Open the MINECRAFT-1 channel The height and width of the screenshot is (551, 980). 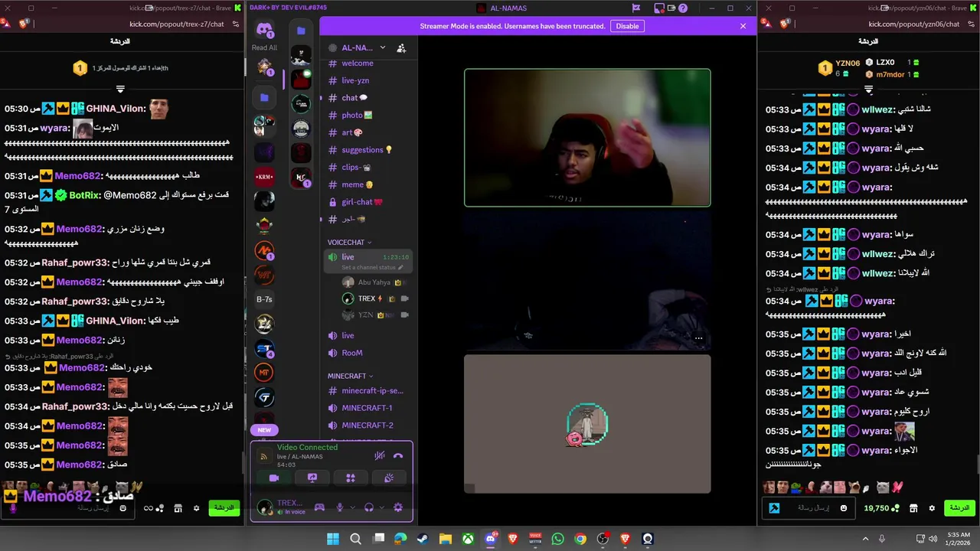tap(367, 408)
